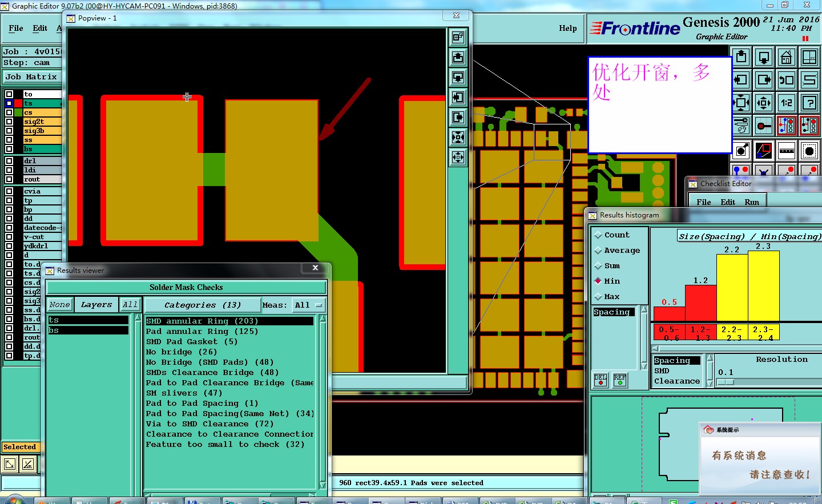Toggle checkbox for layer 'rout'
This screenshot has width=822, height=504.
tap(9, 179)
